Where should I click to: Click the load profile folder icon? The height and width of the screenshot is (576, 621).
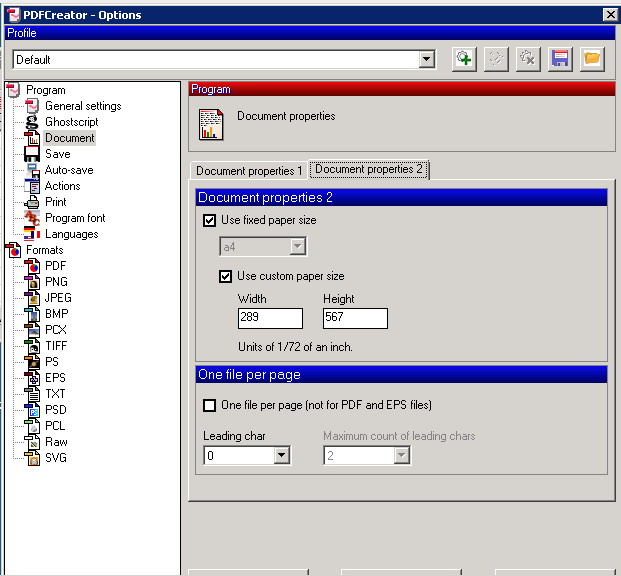point(592,59)
